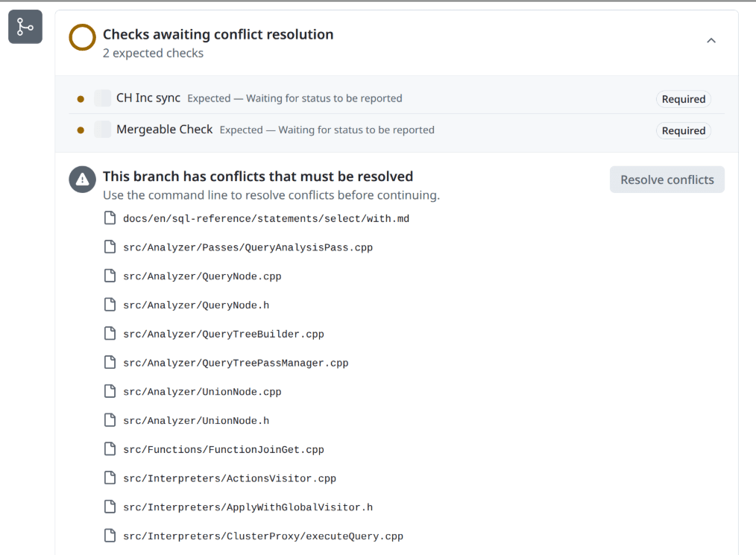Click the git merge branch icon
This screenshot has height=555, width=756.
click(x=25, y=27)
